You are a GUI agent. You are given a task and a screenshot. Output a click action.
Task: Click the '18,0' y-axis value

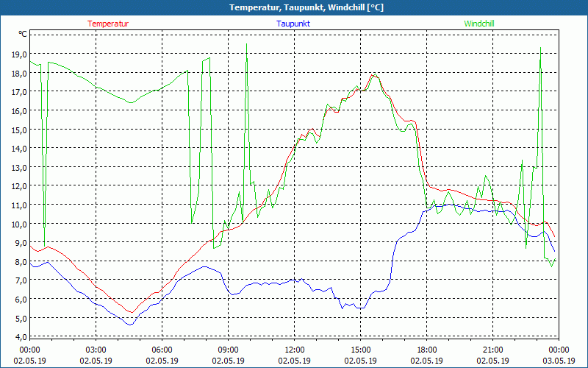pyautogui.click(x=19, y=73)
